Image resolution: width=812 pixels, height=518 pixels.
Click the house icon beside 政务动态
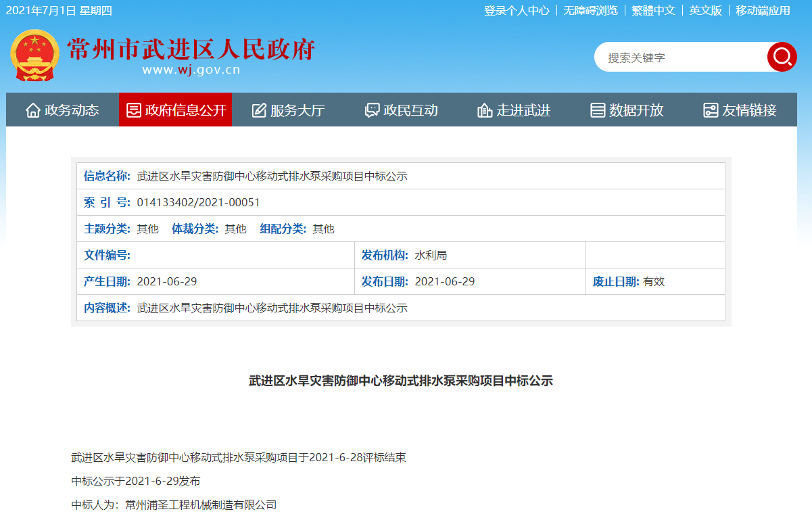click(x=33, y=110)
